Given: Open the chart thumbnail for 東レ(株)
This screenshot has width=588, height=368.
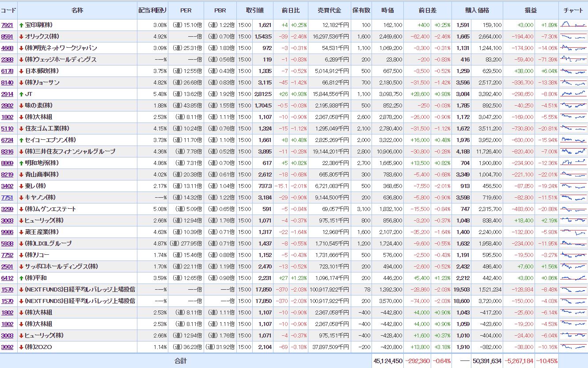Looking at the screenshot, I should 573,186.
